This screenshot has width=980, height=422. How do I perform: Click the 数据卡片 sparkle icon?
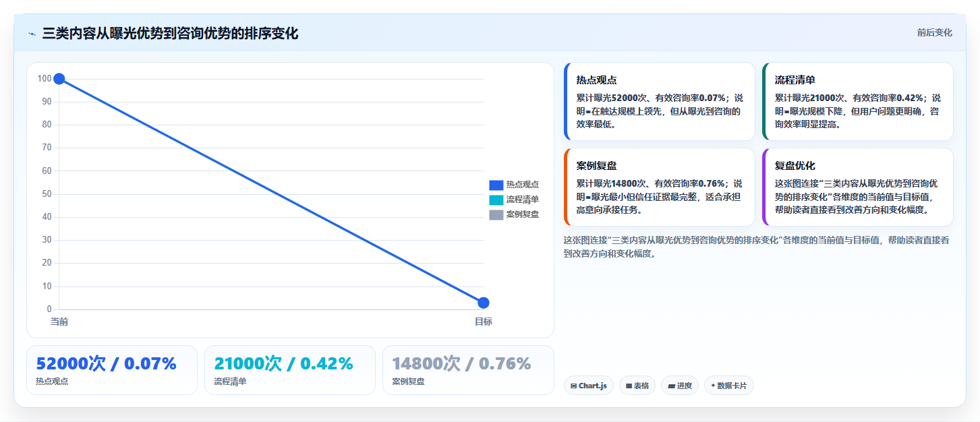tap(713, 386)
